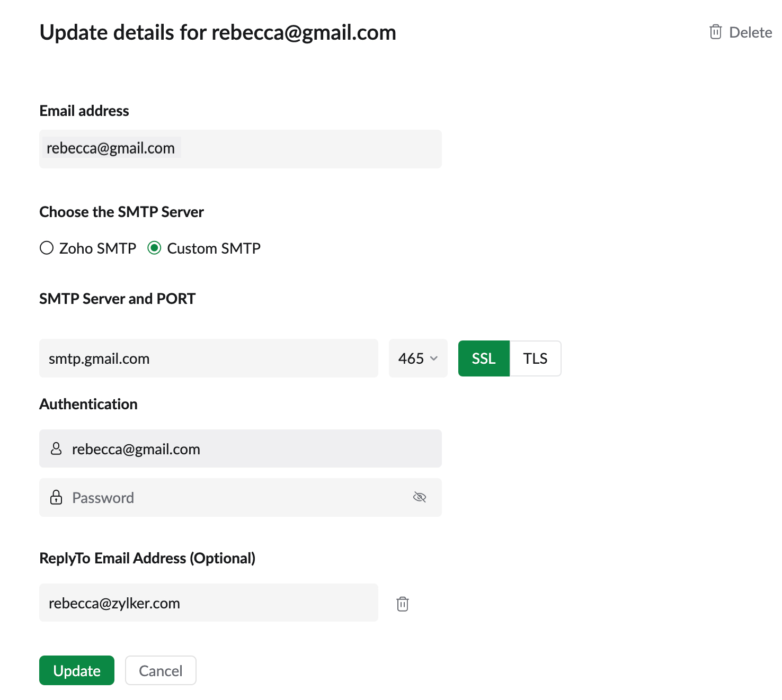Click the "SMTP Server and PORT" label
This screenshot has height=700, width=782.
117,299
